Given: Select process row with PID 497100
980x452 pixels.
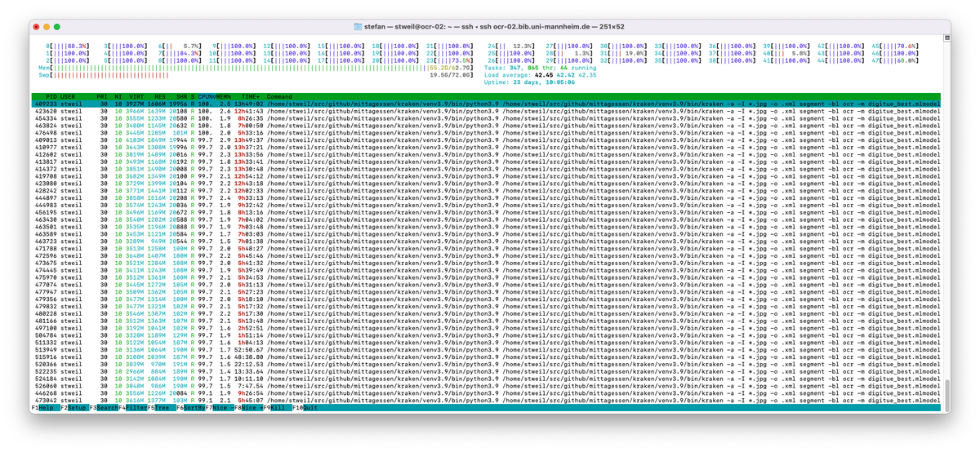Looking at the screenshot, I should coord(485,328).
